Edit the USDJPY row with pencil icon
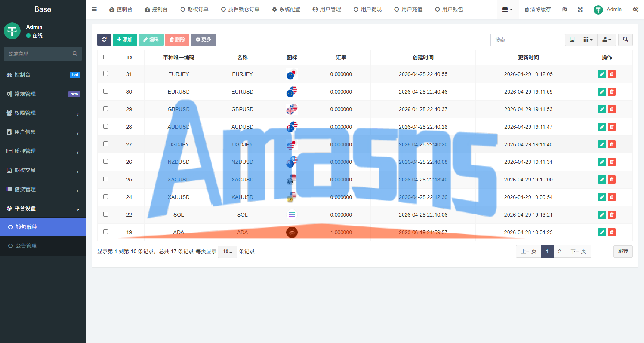 (602, 144)
